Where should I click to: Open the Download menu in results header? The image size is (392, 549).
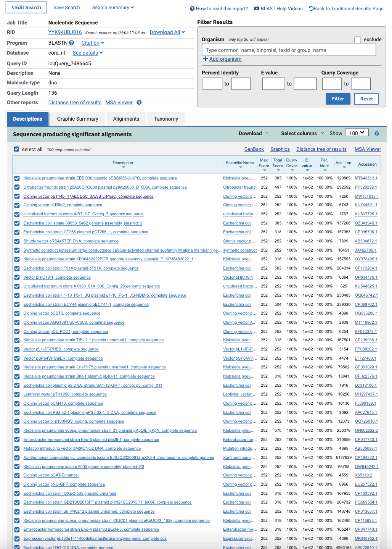254,133
